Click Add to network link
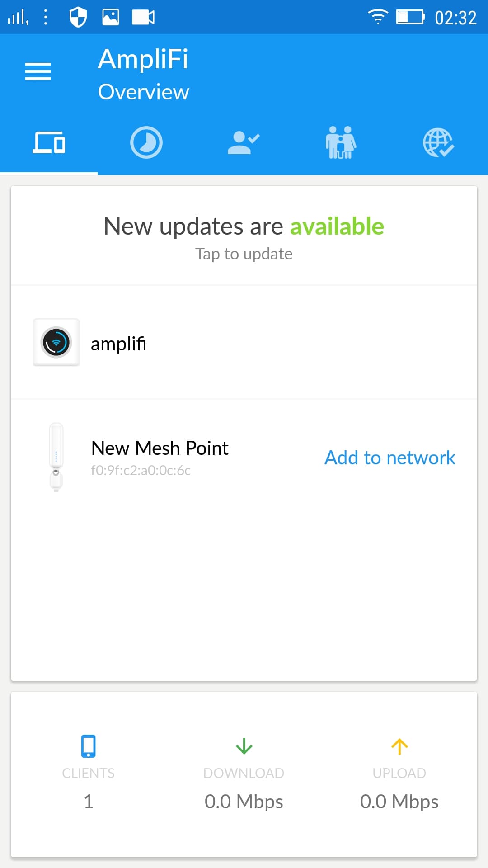This screenshot has width=488, height=868. tap(389, 458)
